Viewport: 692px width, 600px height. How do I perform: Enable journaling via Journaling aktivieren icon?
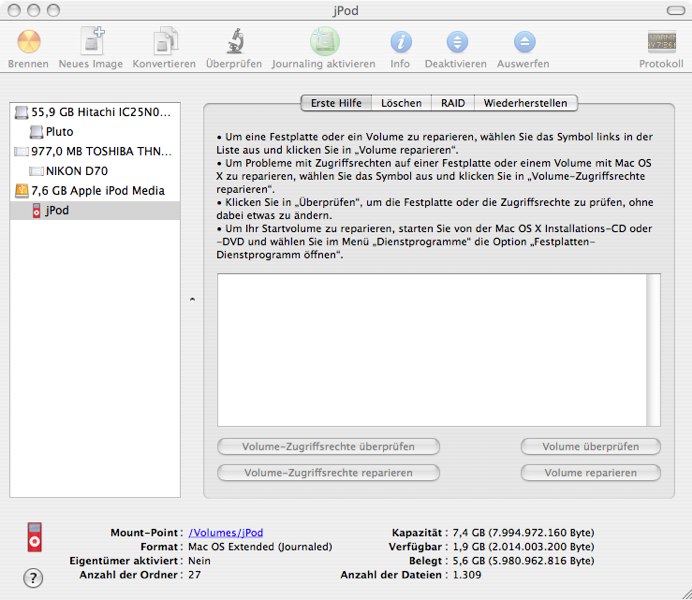point(324,43)
